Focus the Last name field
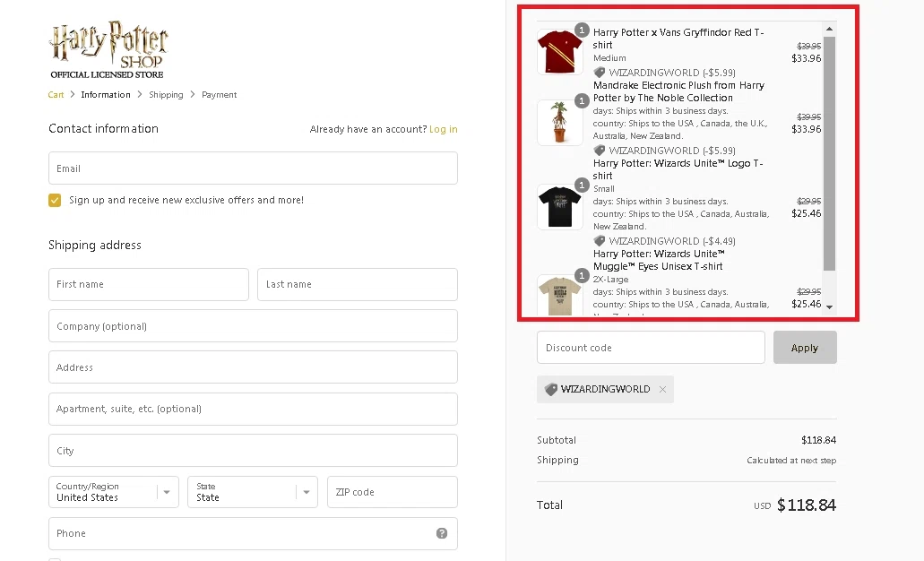 click(x=358, y=285)
